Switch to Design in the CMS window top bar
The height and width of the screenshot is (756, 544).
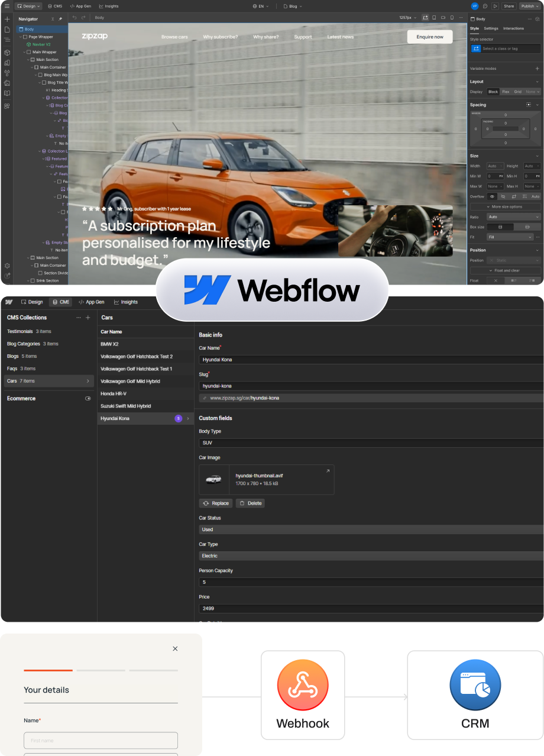coord(32,302)
